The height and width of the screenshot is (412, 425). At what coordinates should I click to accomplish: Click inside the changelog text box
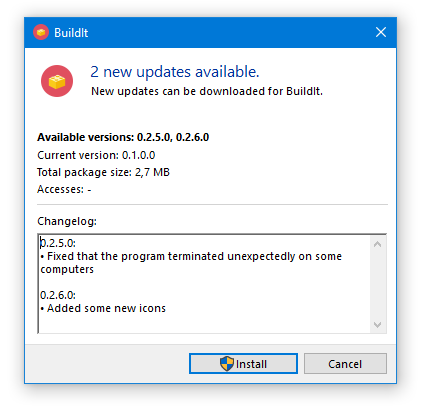pyautogui.click(x=204, y=283)
